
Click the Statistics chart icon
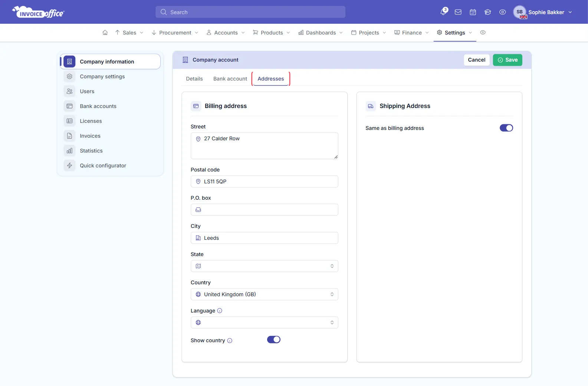(x=69, y=151)
